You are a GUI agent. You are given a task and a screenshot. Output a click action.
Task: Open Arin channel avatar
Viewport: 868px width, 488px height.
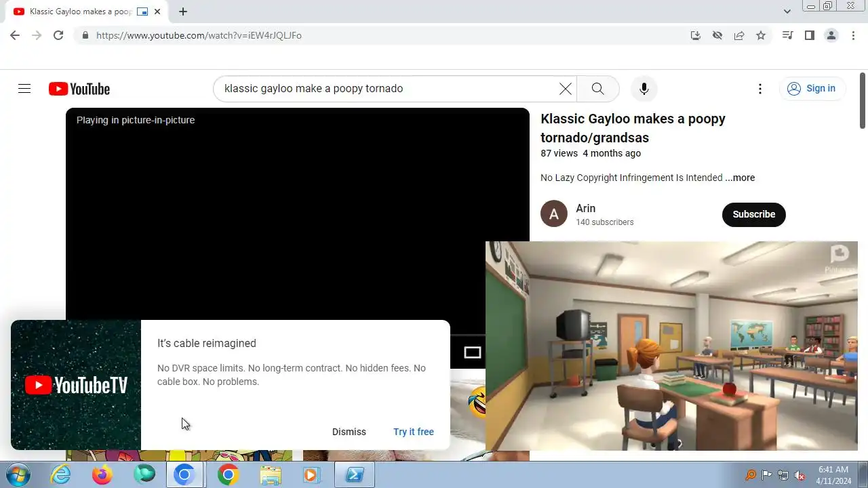point(554,214)
